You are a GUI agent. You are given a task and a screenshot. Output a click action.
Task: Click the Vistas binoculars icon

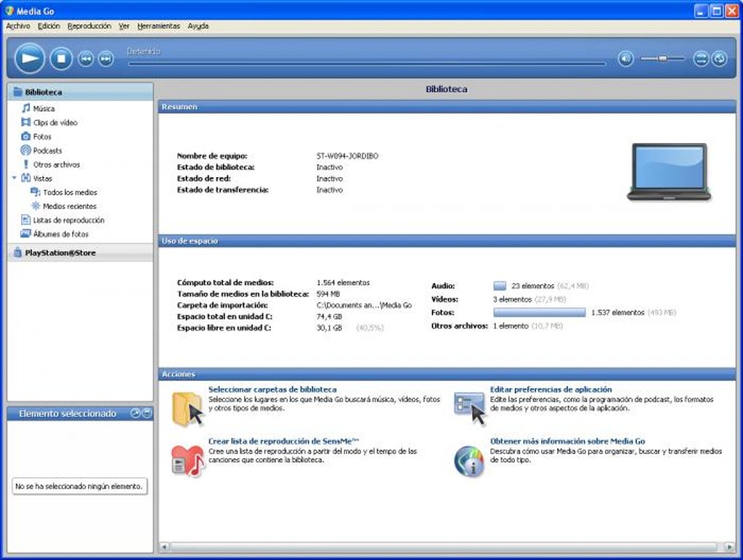tap(25, 178)
